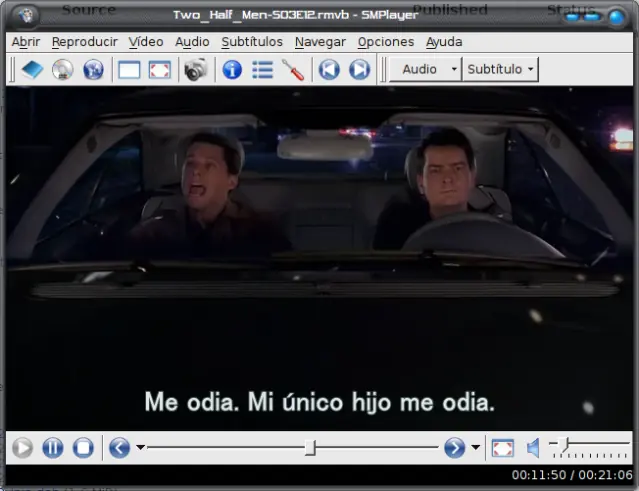The height and width of the screenshot is (491, 639).
Task: Take a screenshot with camera icon
Action: (x=196, y=70)
